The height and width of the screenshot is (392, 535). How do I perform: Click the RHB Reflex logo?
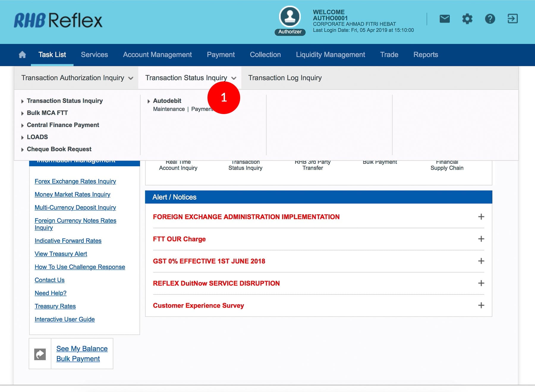pos(58,20)
